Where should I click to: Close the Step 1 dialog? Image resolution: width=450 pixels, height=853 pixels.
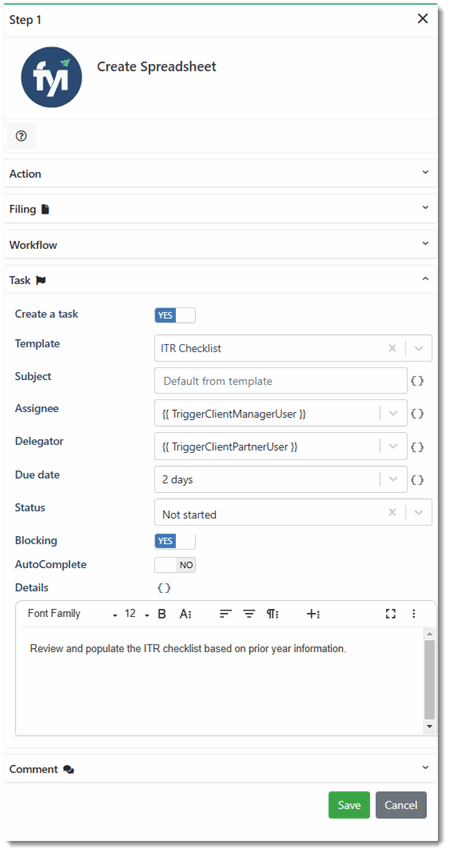tap(423, 19)
